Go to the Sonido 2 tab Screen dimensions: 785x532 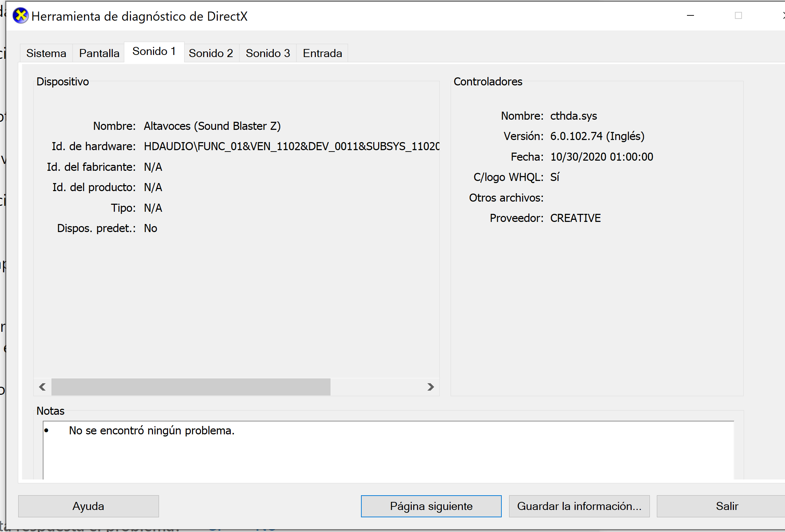coord(211,53)
